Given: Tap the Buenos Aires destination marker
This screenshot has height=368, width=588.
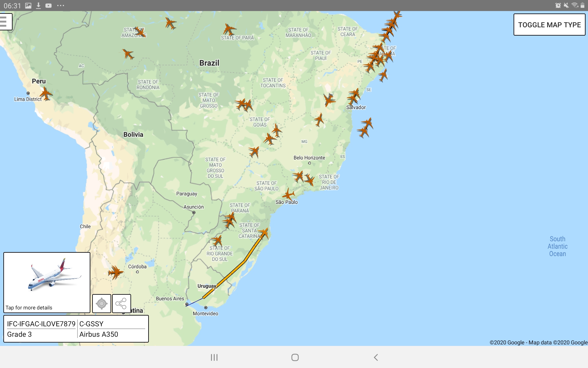Looking at the screenshot, I should 187,304.
